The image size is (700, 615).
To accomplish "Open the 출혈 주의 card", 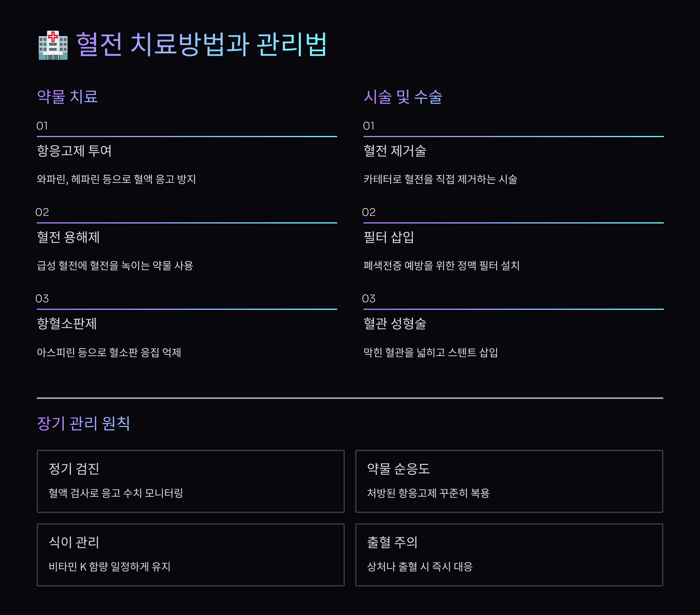I will (x=509, y=555).
